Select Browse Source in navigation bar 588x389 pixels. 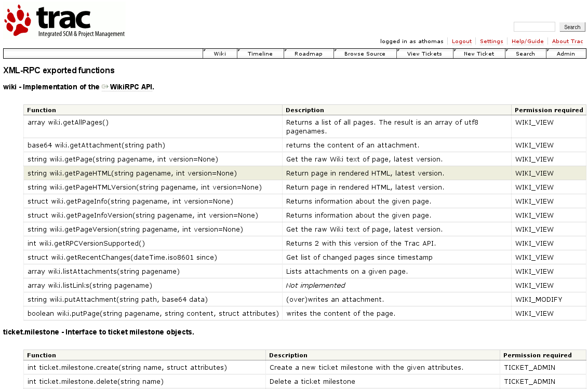pyautogui.click(x=365, y=53)
